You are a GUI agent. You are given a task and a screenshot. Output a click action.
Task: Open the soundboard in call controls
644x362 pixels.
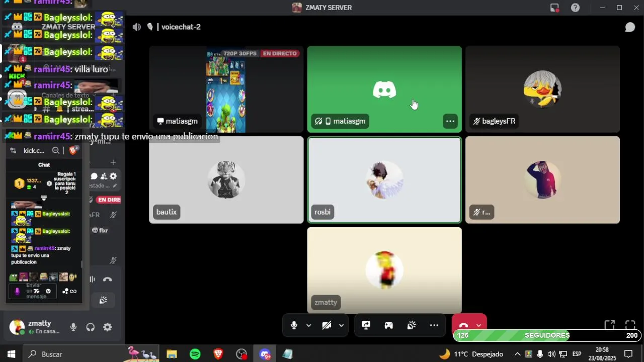coord(412,325)
